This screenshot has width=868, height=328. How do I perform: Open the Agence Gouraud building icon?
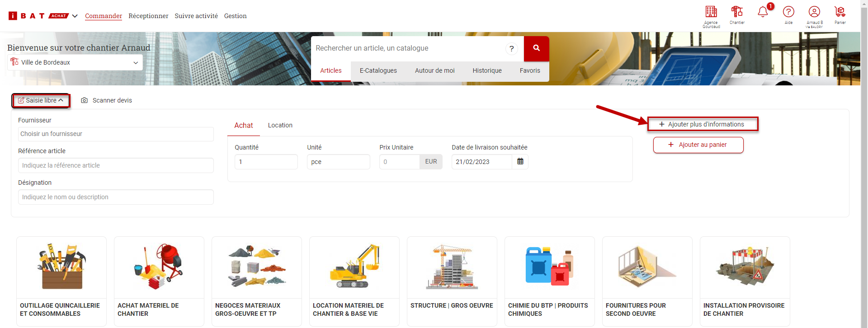(711, 12)
